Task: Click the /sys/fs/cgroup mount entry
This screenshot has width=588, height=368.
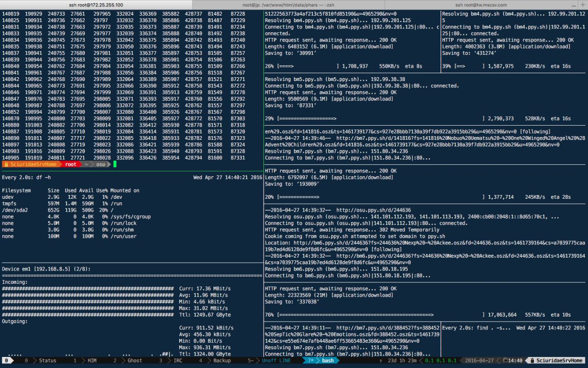Action: 130,217
